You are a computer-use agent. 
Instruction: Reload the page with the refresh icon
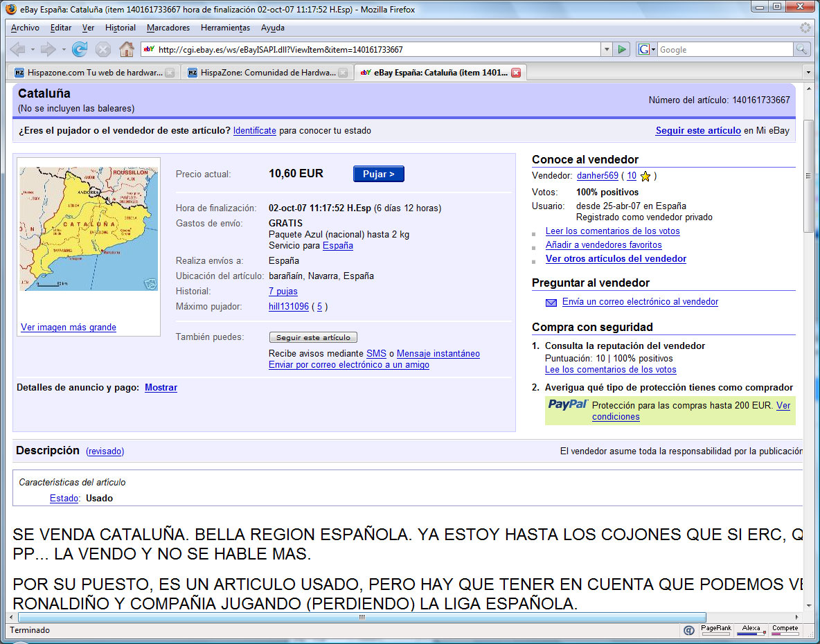click(x=80, y=50)
